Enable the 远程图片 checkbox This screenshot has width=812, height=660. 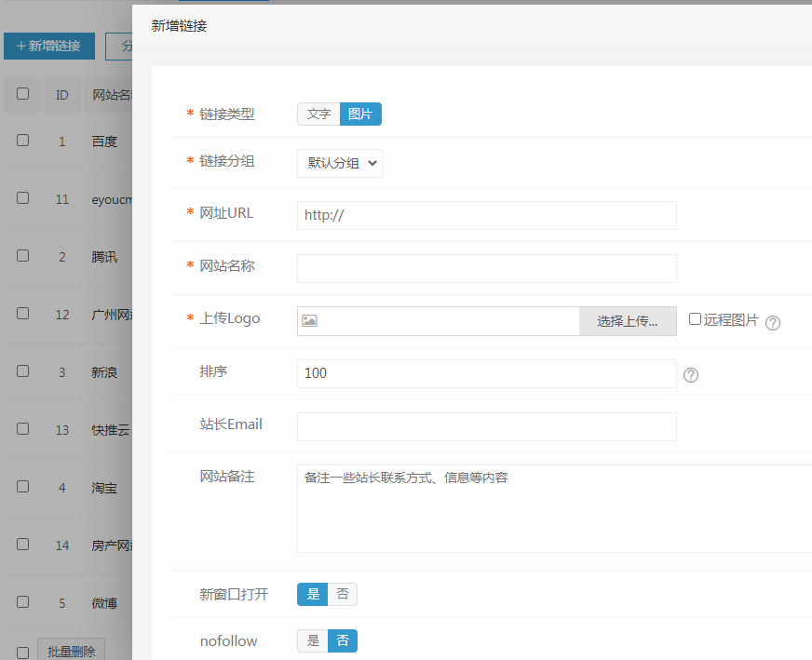(695, 319)
